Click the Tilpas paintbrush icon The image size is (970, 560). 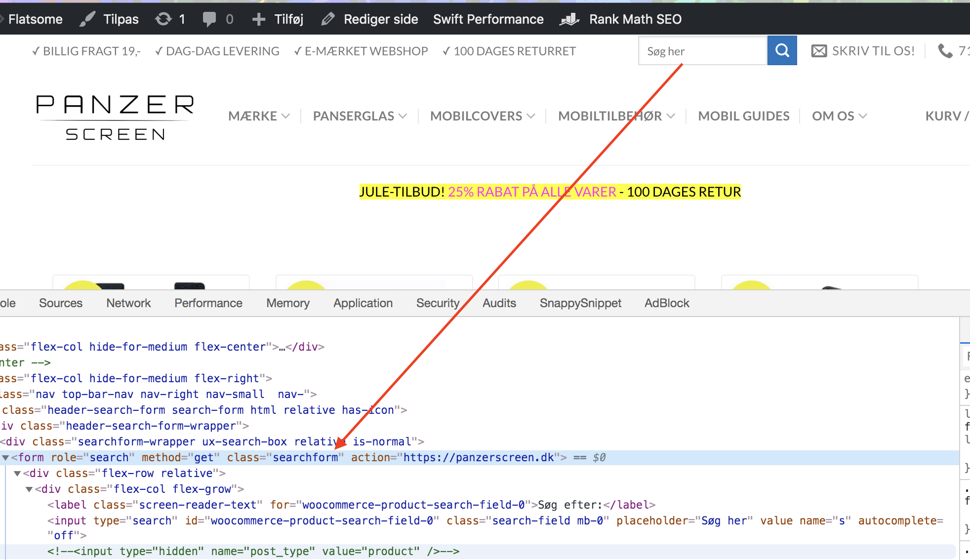pyautogui.click(x=87, y=19)
